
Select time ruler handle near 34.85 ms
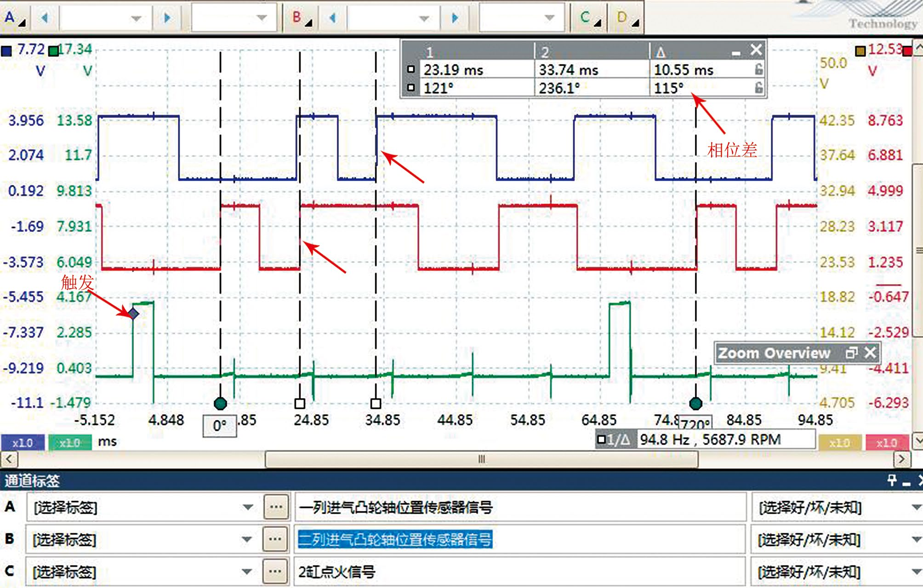point(376,404)
